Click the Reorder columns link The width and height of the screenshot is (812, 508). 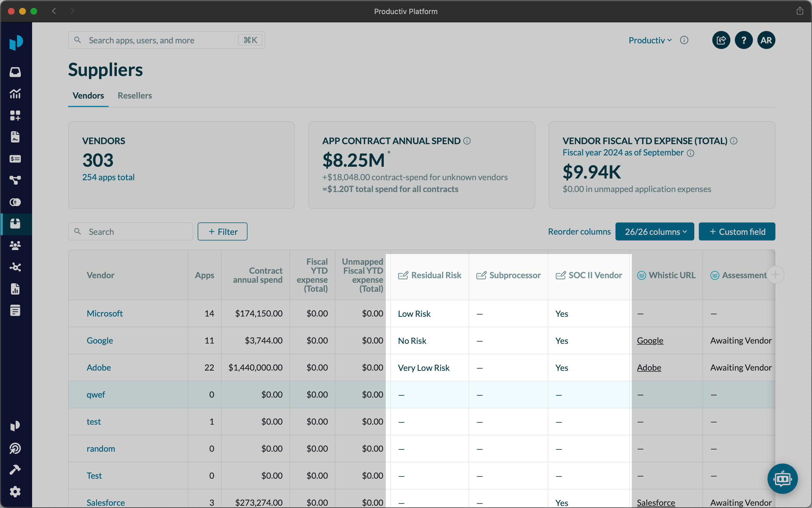pos(579,231)
